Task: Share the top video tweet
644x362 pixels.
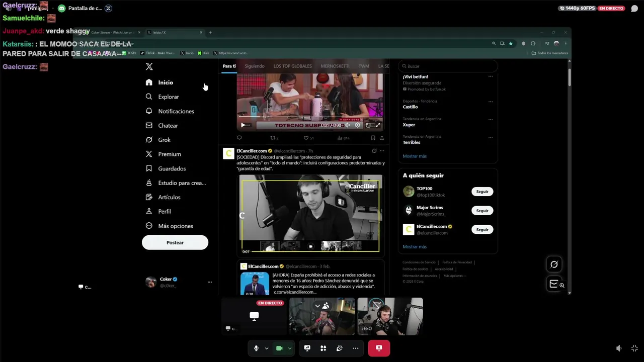Action: coord(382,138)
